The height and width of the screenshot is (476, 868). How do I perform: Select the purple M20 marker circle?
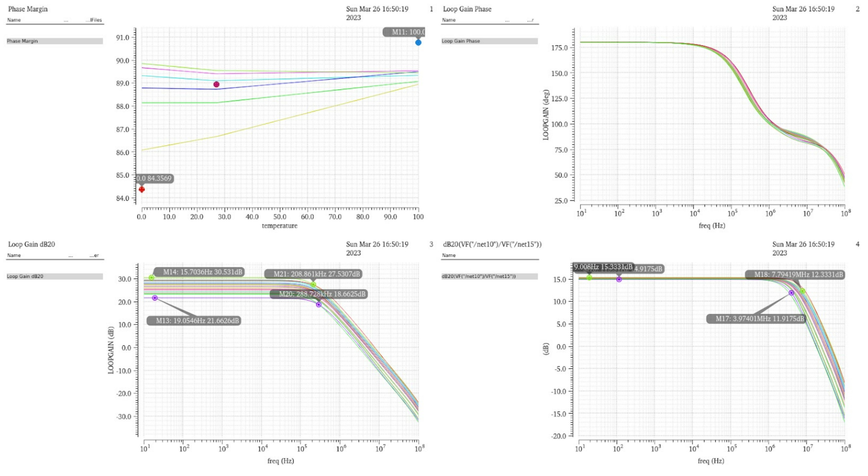(318, 305)
